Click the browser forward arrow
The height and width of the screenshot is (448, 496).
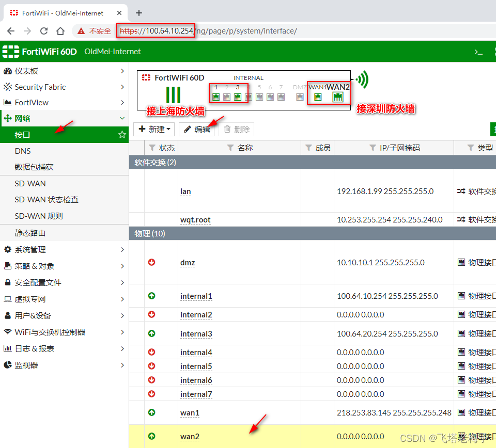point(27,31)
